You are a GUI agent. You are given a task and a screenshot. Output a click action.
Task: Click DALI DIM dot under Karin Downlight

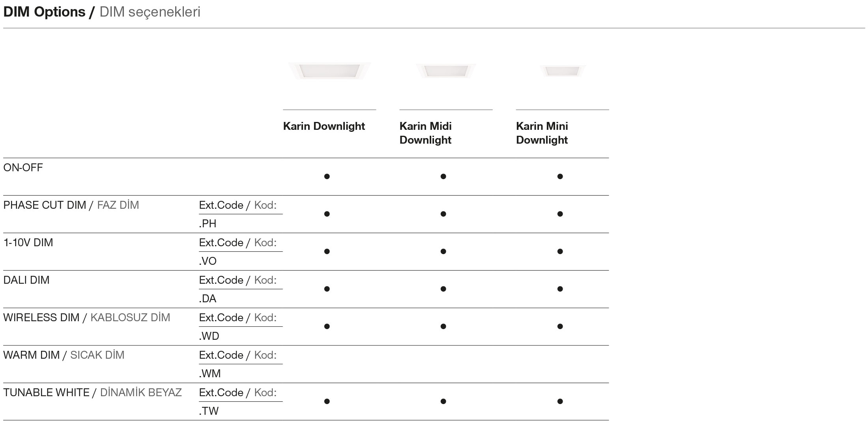[x=327, y=289]
